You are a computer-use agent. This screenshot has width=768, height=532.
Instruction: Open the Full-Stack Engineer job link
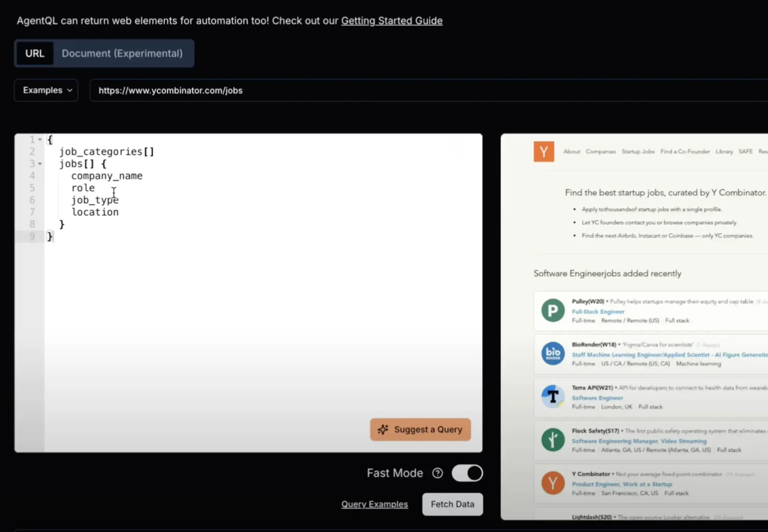598,312
